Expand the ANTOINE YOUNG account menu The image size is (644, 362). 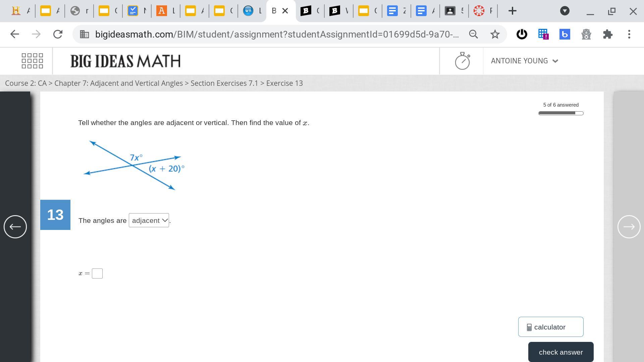coord(524,61)
